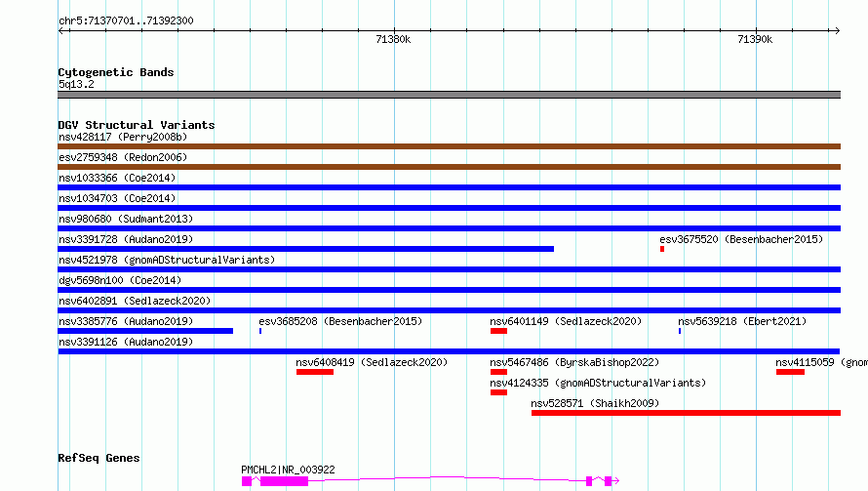The image size is (868, 491).
Task: Click the blue bar under nsv4521978
Action: 449,269
